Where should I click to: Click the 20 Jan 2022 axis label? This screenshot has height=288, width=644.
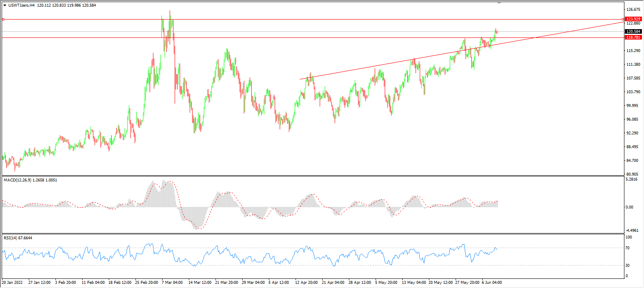pyautogui.click(x=13, y=282)
